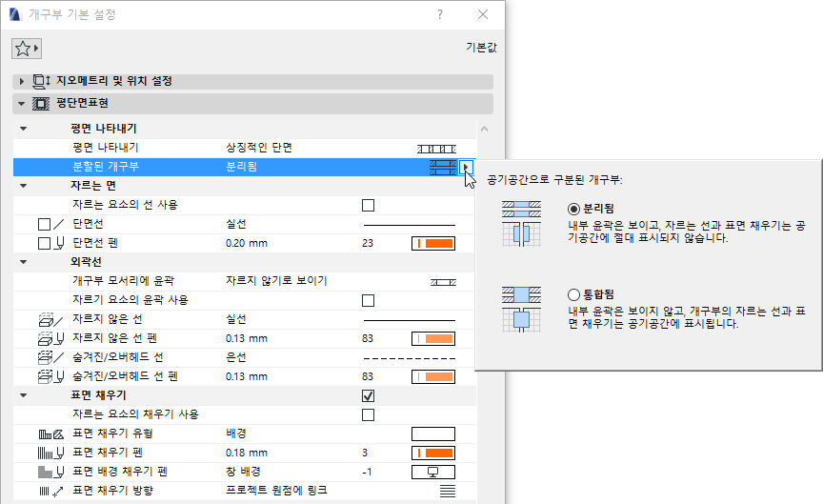Select the 통합됨 radio button

click(573, 294)
